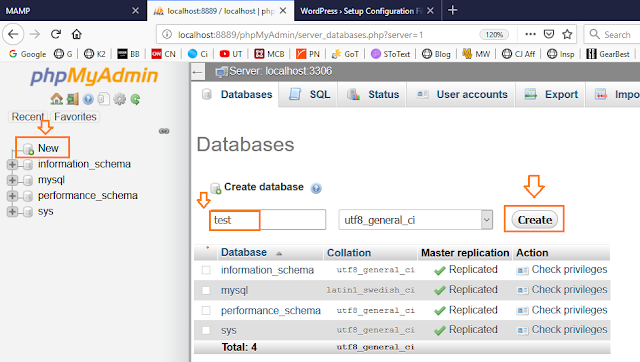The image size is (640, 362).
Task: Go to browser home page
Action: (77, 34)
